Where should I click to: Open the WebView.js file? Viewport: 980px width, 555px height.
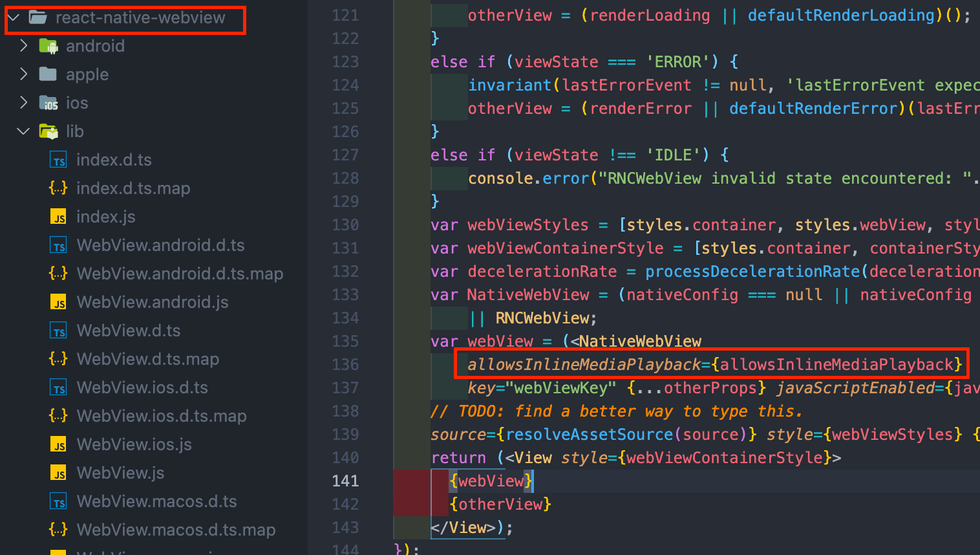pos(120,473)
